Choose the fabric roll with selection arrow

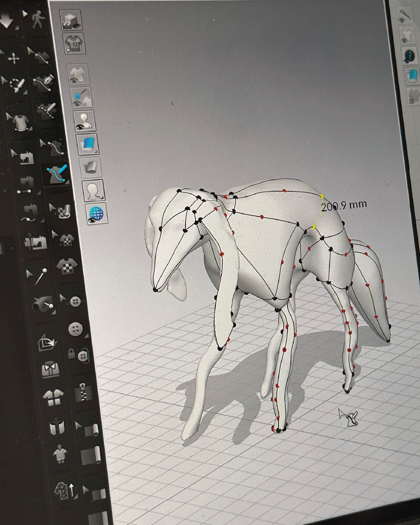(88, 429)
